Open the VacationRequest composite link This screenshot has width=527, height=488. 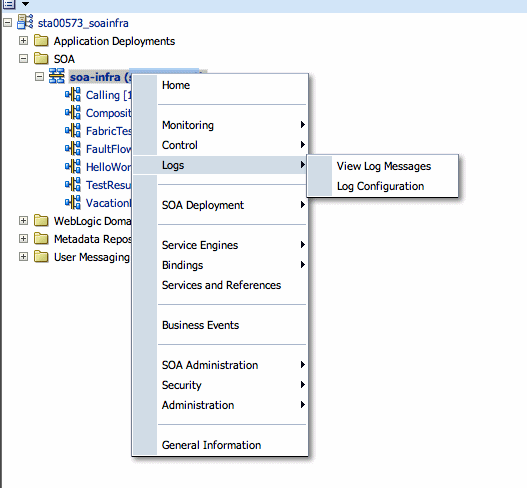[x=108, y=203]
